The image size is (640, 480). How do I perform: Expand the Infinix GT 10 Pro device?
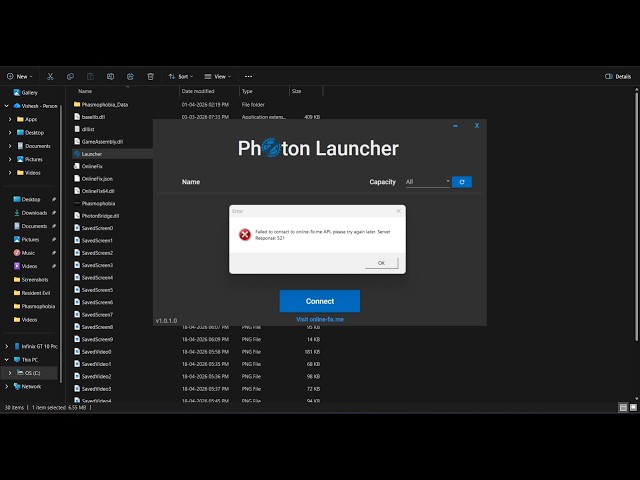coord(6,346)
